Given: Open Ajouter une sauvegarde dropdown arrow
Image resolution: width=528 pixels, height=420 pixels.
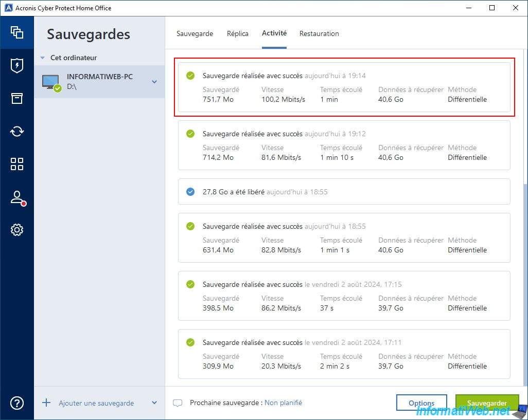Looking at the screenshot, I should (154, 403).
